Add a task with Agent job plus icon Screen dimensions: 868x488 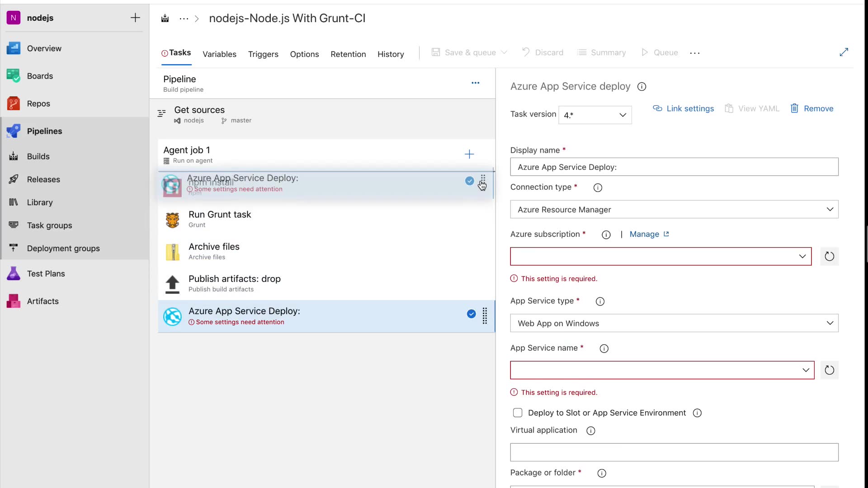click(x=469, y=154)
